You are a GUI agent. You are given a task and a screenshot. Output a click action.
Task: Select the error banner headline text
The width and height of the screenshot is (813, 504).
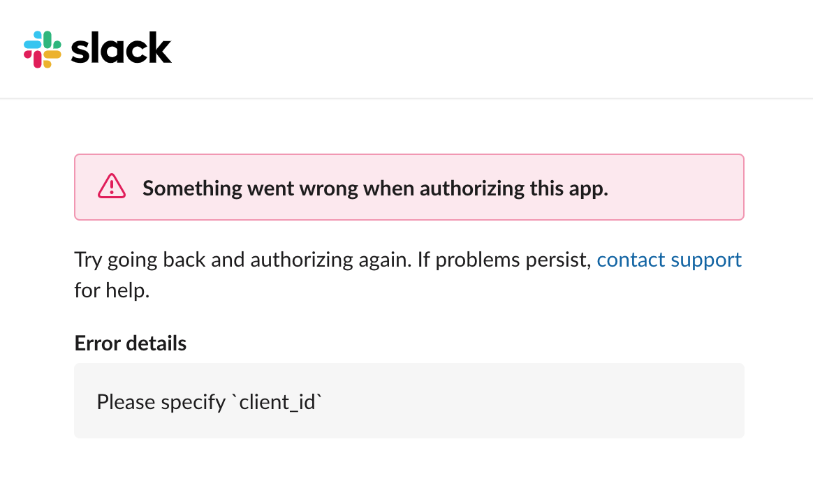click(375, 188)
